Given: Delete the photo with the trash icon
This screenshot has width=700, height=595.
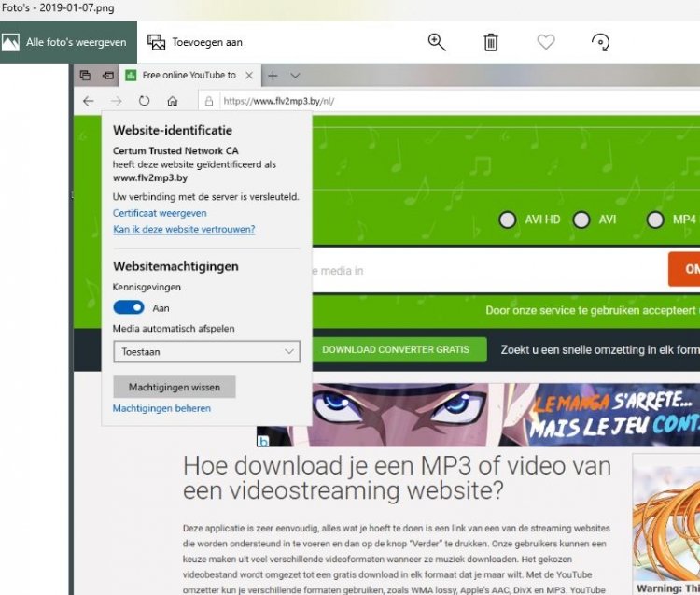Looking at the screenshot, I should 491,42.
